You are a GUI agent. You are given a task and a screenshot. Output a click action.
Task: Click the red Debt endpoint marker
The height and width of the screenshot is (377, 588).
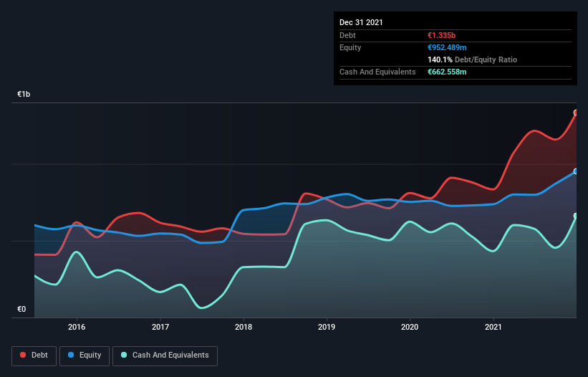click(x=577, y=113)
